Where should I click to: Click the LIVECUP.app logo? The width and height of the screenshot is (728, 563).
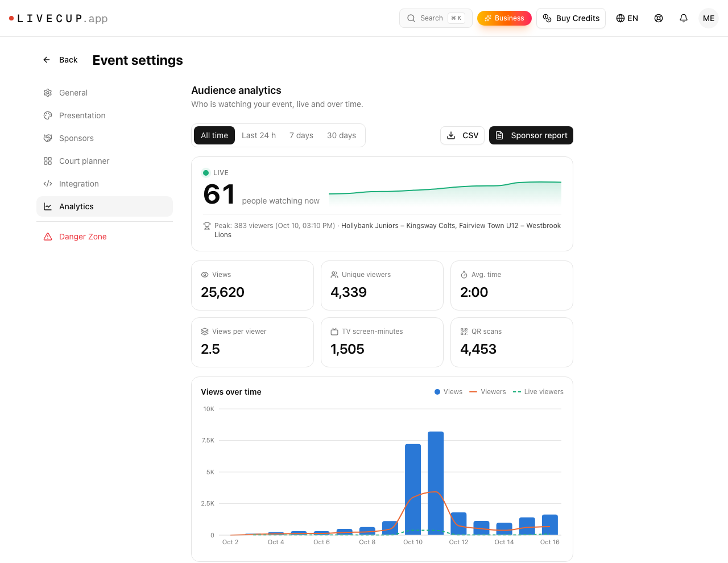(59, 18)
